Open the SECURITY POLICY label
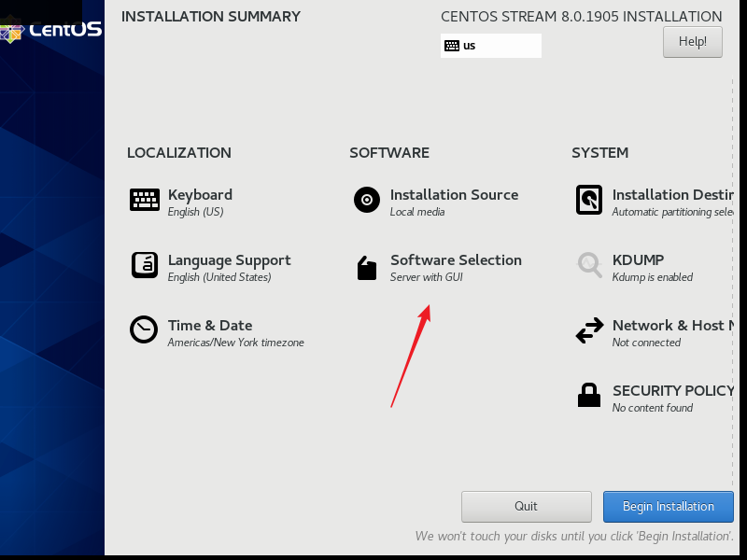The height and width of the screenshot is (560, 747). pyautogui.click(x=672, y=390)
